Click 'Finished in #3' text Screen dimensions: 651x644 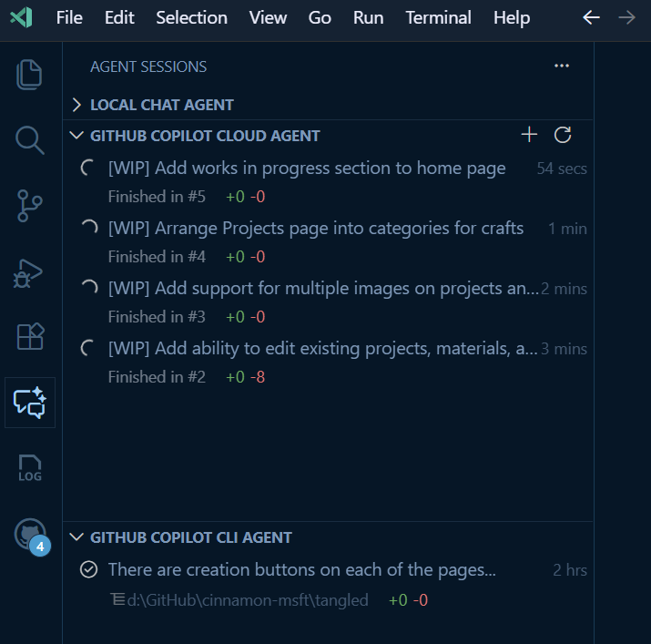(x=157, y=317)
